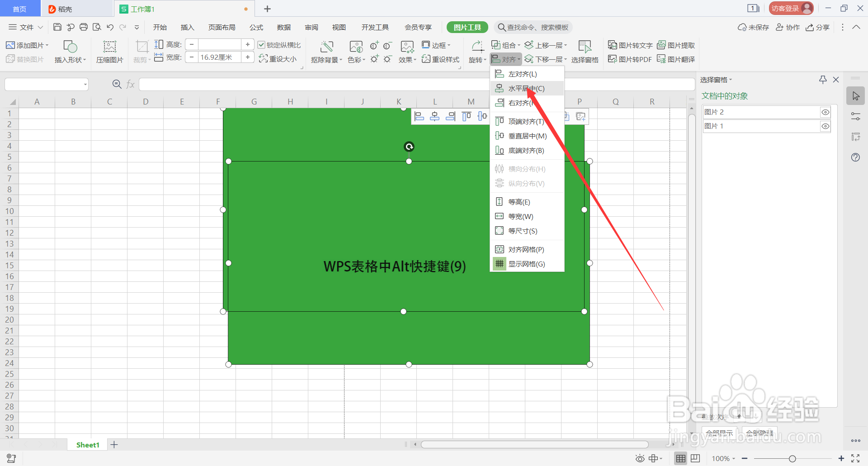Toggle Snap to Grid (对齐网格) option
The image size is (868, 466).
click(x=527, y=249)
